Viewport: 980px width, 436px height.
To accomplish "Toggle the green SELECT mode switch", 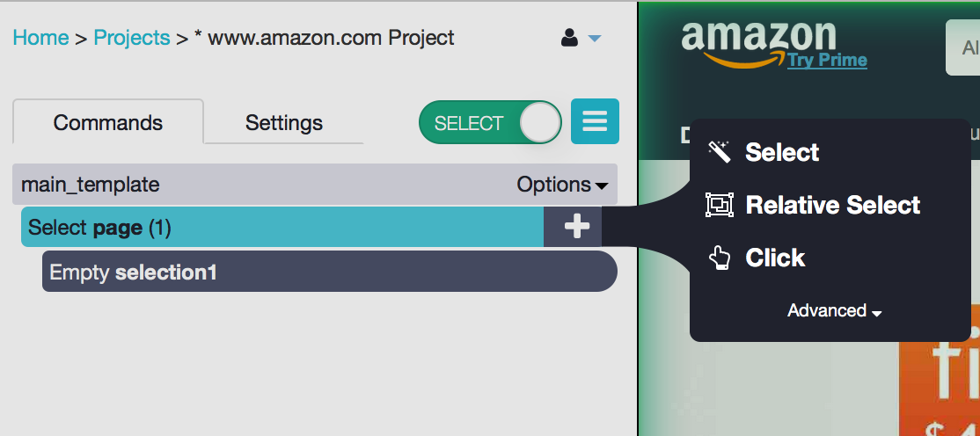I will point(490,122).
